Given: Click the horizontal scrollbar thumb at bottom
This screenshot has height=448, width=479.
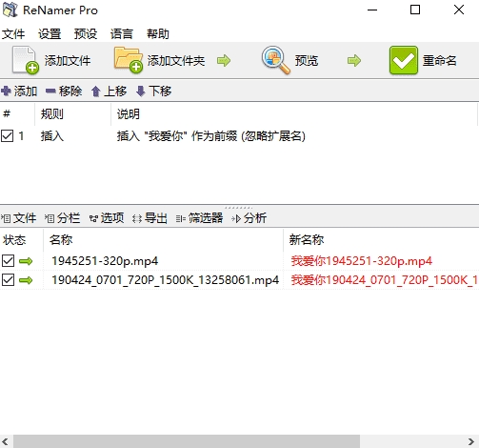Looking at the screenshot, I should click(x=187, y=441).
